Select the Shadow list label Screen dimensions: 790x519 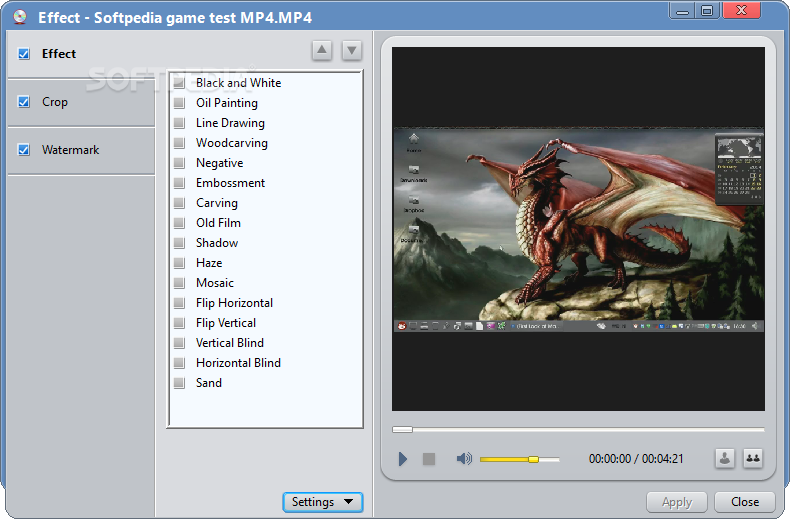point(217,243)
